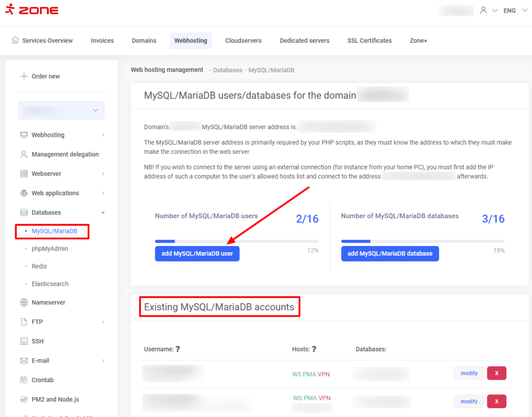The height and width of the screenshot is (417, 532).
Task: Click the help icon next to Hosts
Action: (x=314, y=349)
